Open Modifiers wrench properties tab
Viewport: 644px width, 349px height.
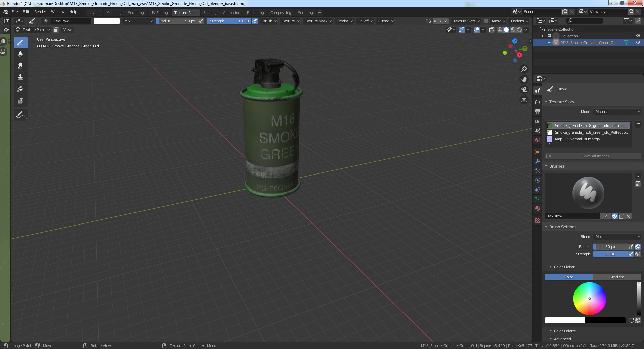538,161
